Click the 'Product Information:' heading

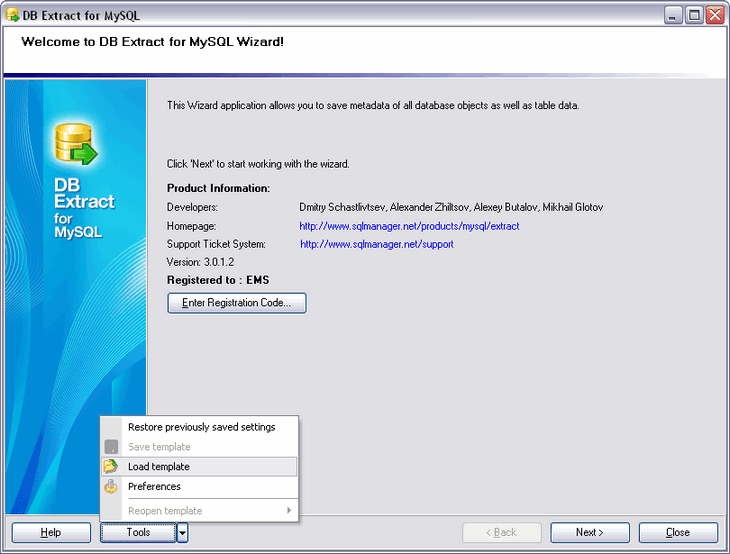218,188
